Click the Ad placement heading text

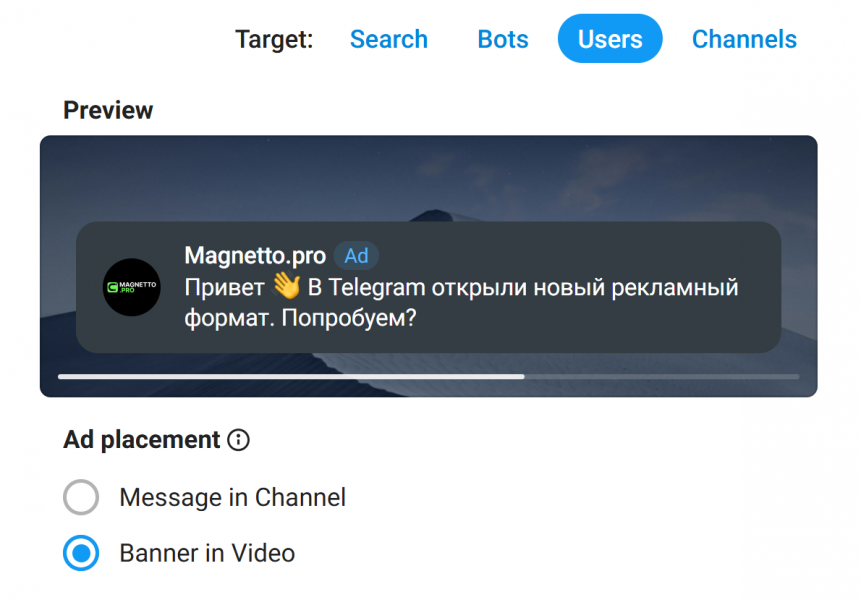[142, 440]
